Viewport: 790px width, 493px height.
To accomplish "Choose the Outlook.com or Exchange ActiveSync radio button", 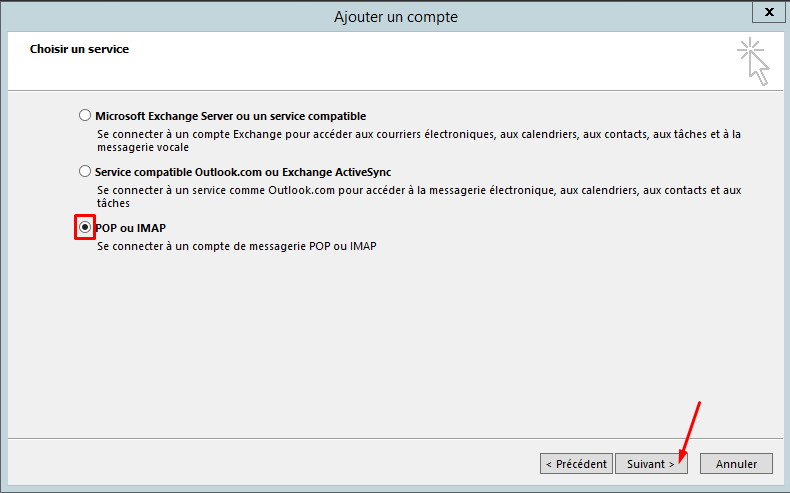I will pyautogui.click(x=85, y=171).
